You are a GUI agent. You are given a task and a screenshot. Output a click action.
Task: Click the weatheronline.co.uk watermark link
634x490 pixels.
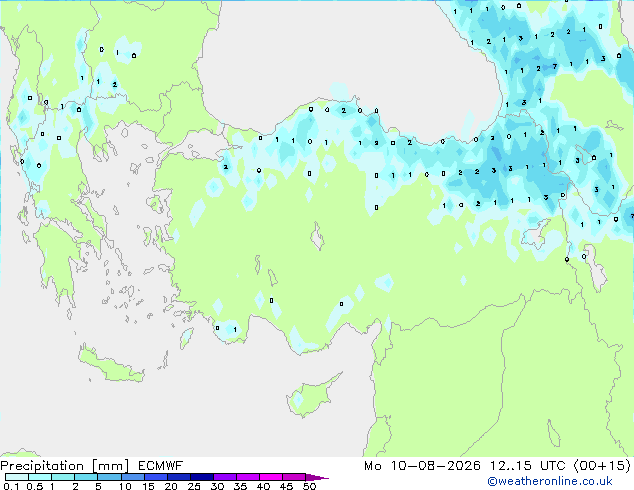[x=549, y=481]
